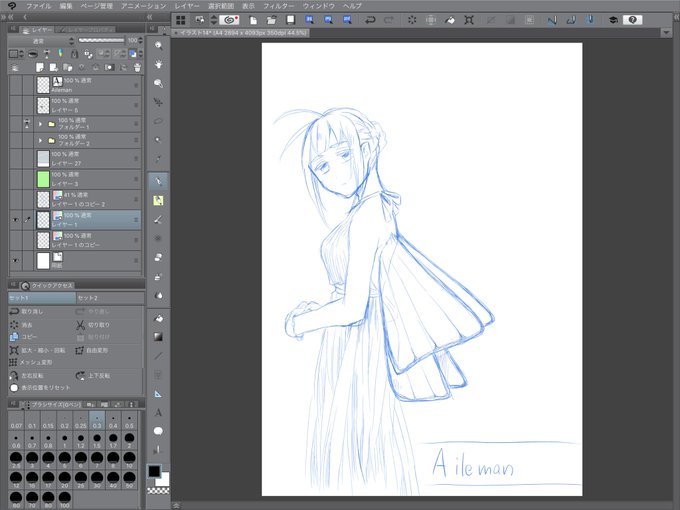Select the Text tool
The width and height of the screenshot is (680, 510).
coord(158,412)
